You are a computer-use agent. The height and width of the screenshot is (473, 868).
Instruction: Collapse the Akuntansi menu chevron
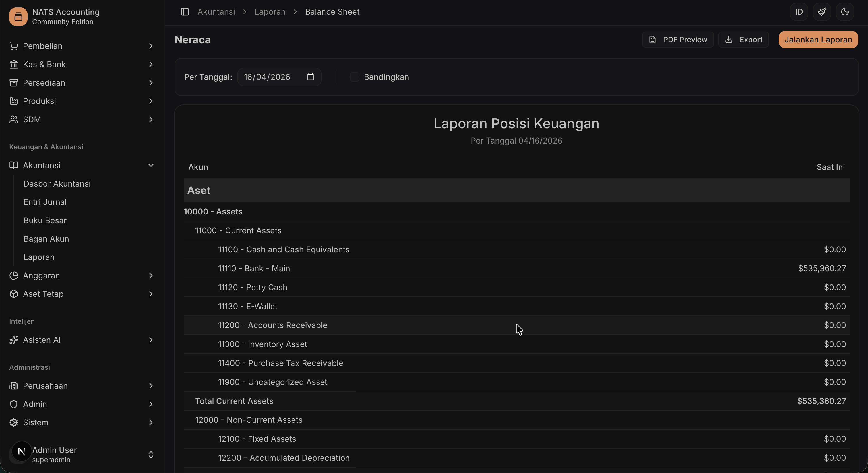[151, 165]
